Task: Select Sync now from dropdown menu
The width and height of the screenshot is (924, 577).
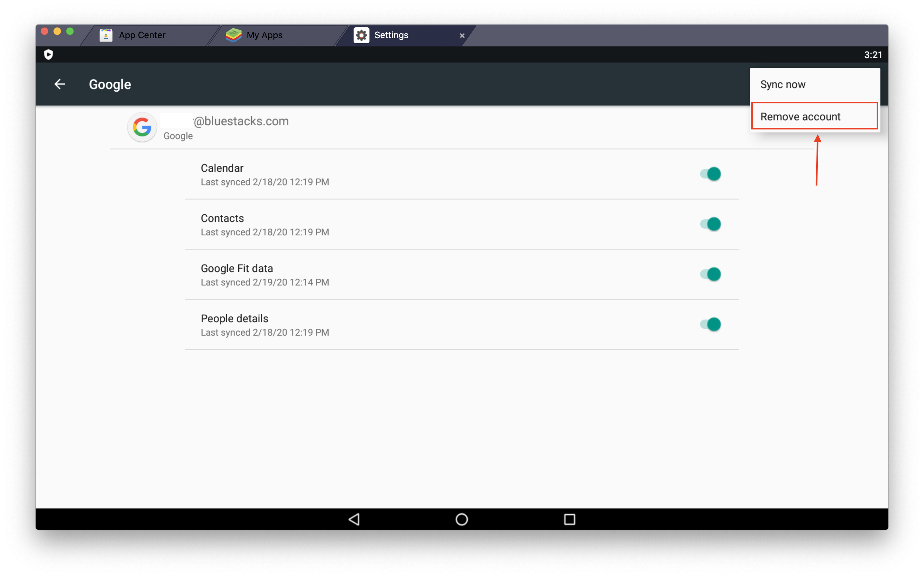Action: (783, 84)
